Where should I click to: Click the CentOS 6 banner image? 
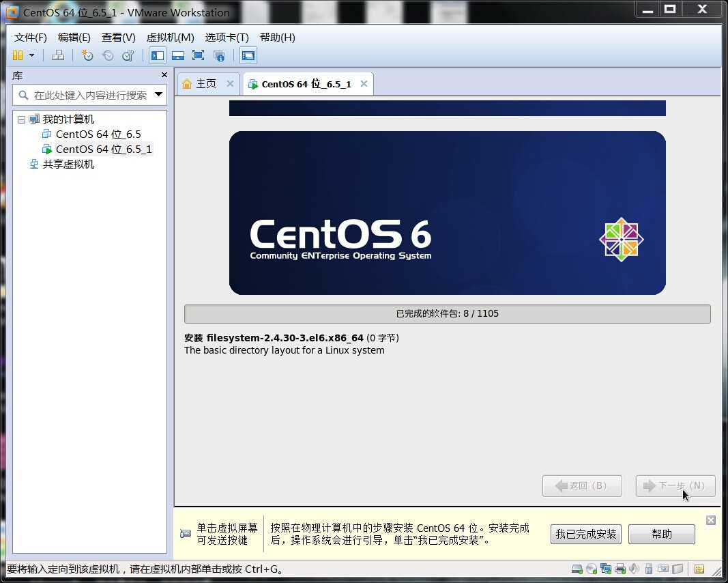447,213
